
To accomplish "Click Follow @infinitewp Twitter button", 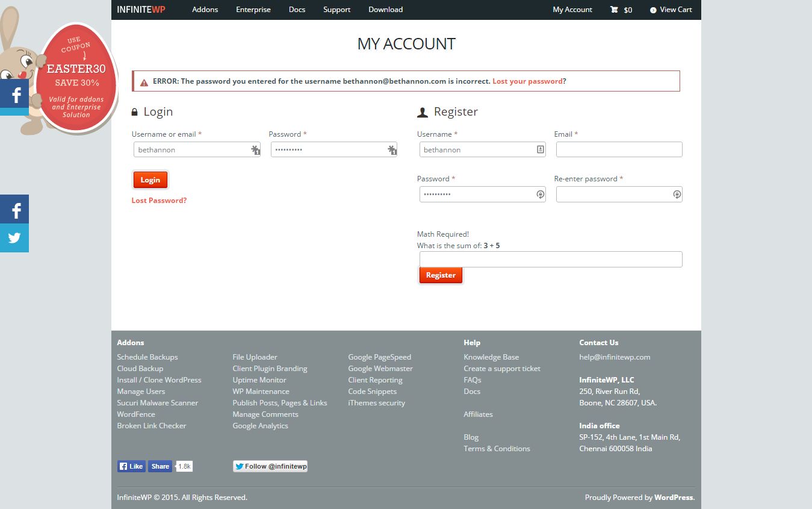I will (270, 466).
